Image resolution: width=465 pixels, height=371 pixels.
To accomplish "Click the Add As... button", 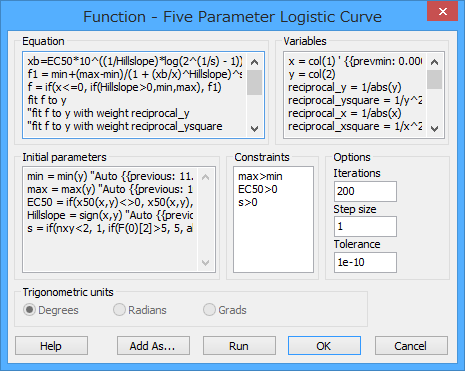I will [153, 346].
